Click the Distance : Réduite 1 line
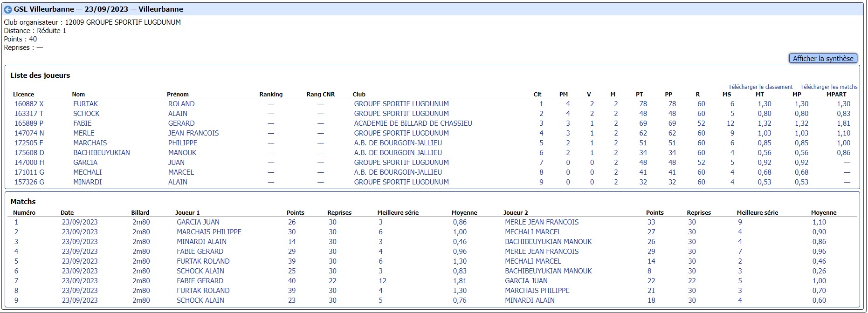This screenshot has height=313, width=868. (x=35, y=31)
